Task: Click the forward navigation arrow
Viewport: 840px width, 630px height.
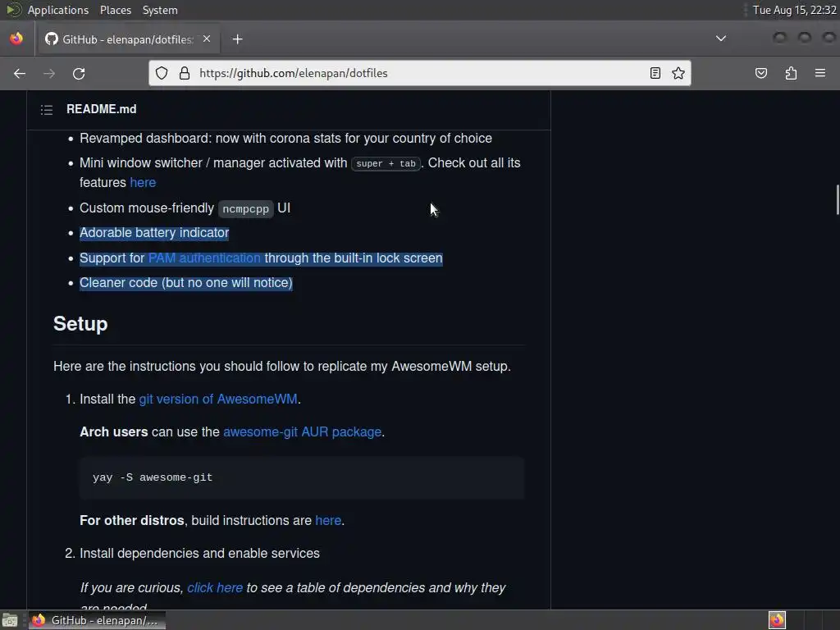Action: click(48, 73)
